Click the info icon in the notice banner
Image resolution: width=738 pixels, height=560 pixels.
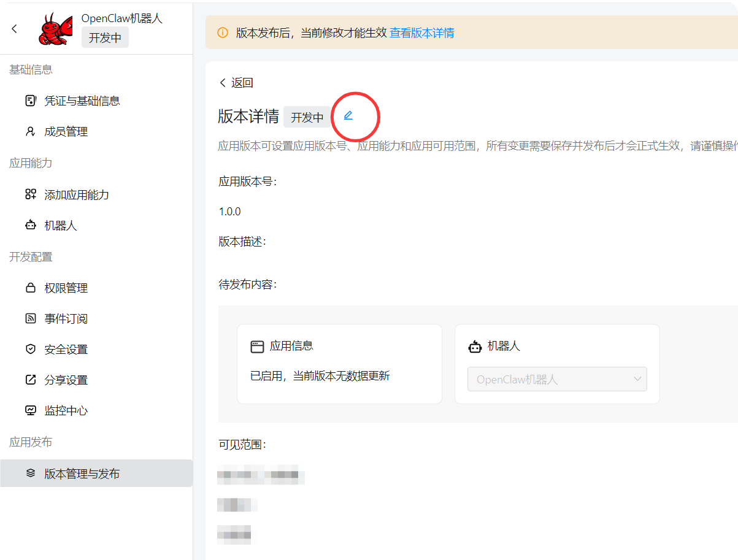click(222, 32)
